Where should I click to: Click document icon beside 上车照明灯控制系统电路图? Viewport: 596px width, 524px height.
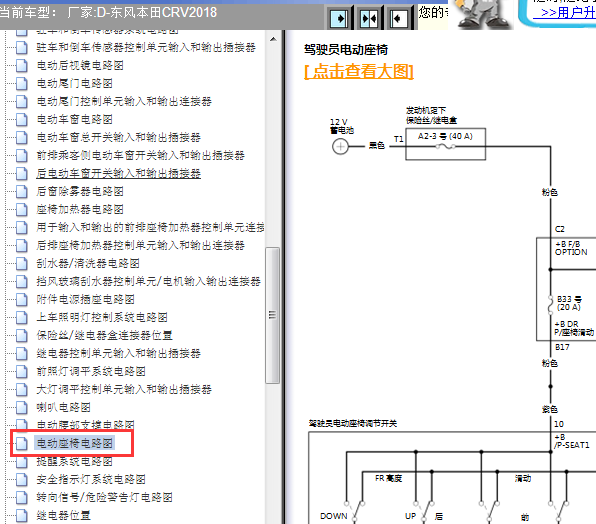22,317
